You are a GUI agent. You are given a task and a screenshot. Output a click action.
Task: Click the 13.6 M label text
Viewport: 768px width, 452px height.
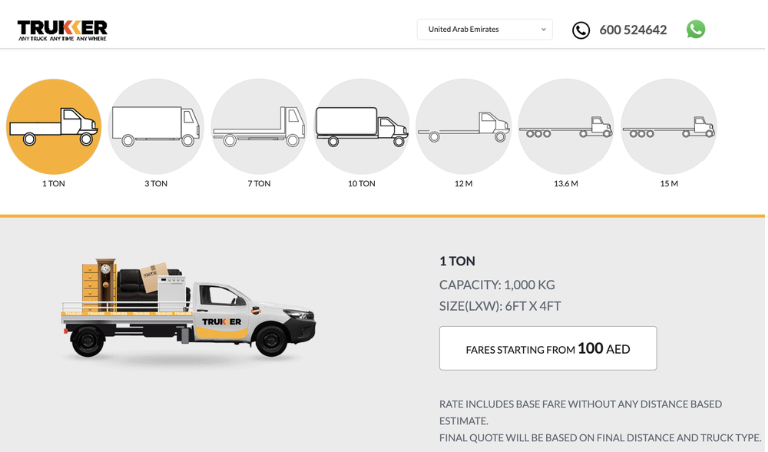coord(566,183)
